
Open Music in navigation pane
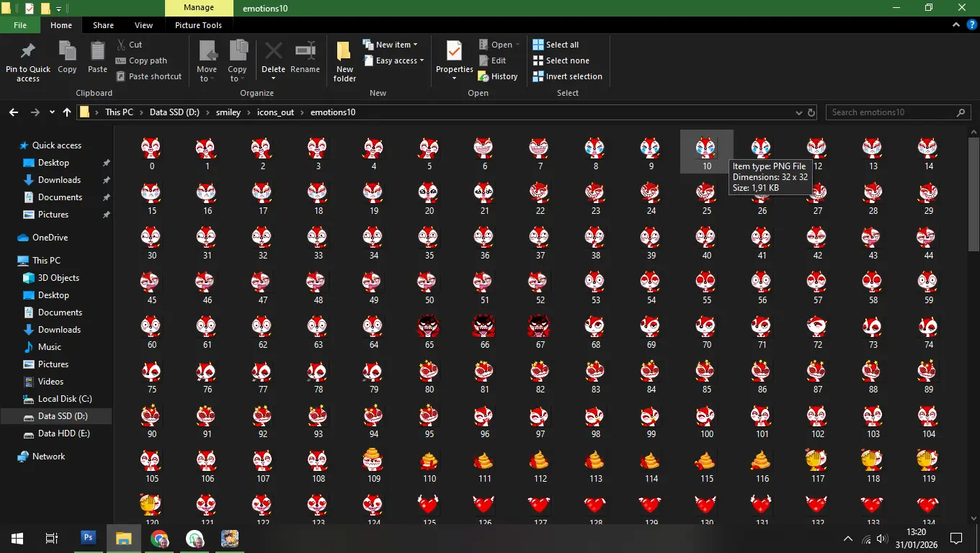pyautogui.click(x=50, y=347)
